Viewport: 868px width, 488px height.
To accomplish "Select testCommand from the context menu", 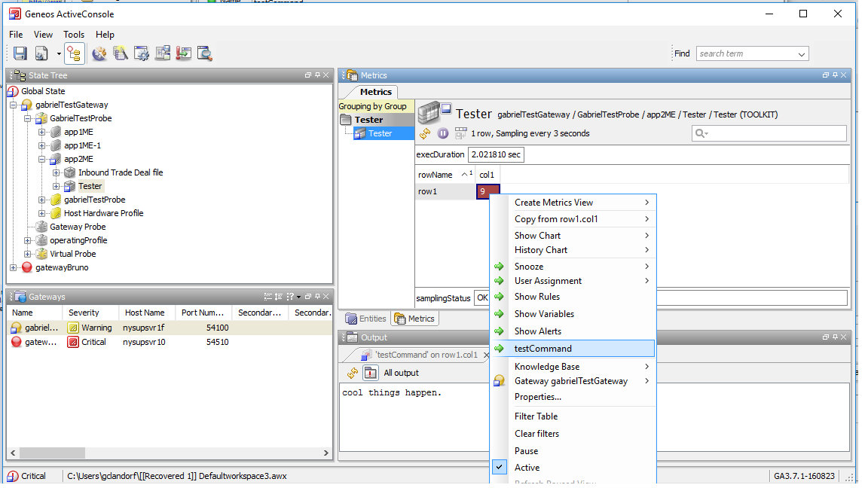I will 542,349.
